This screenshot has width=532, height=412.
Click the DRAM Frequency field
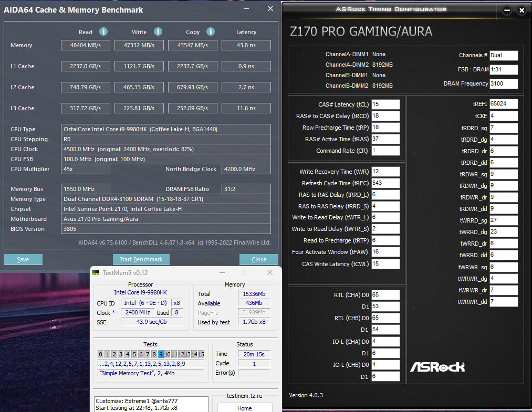(x=504, y=84)
